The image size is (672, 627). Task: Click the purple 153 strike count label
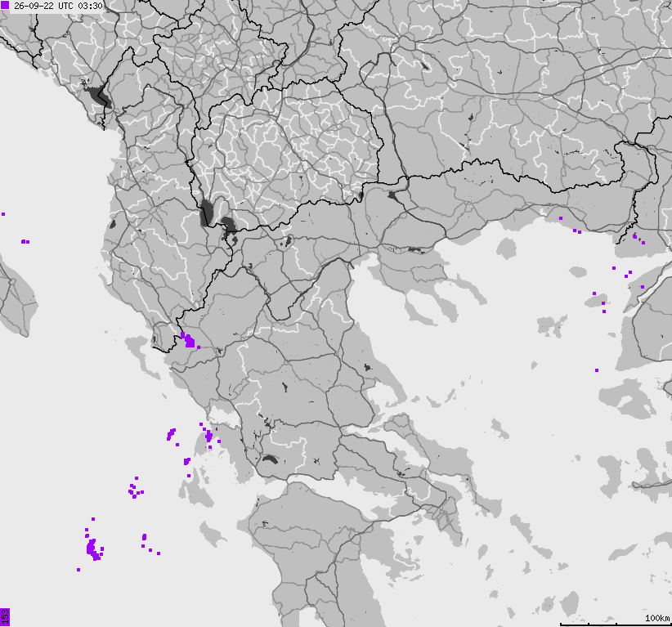[5, 617]
